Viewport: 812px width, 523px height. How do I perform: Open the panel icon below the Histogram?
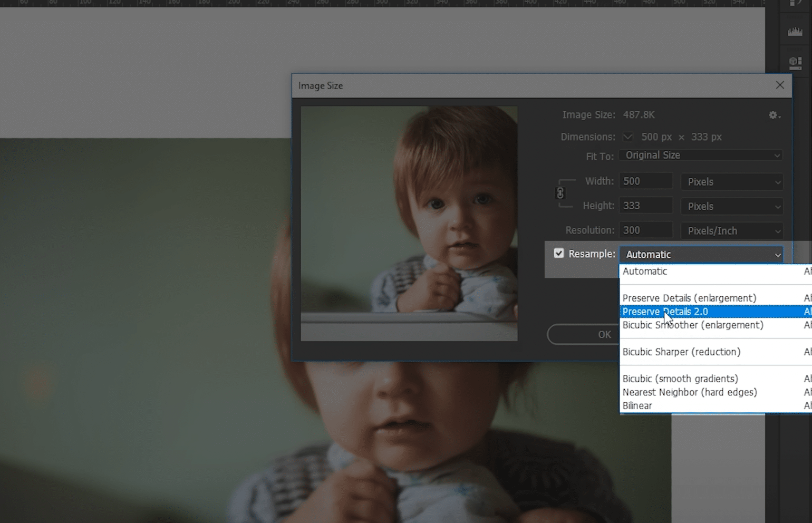795,63
